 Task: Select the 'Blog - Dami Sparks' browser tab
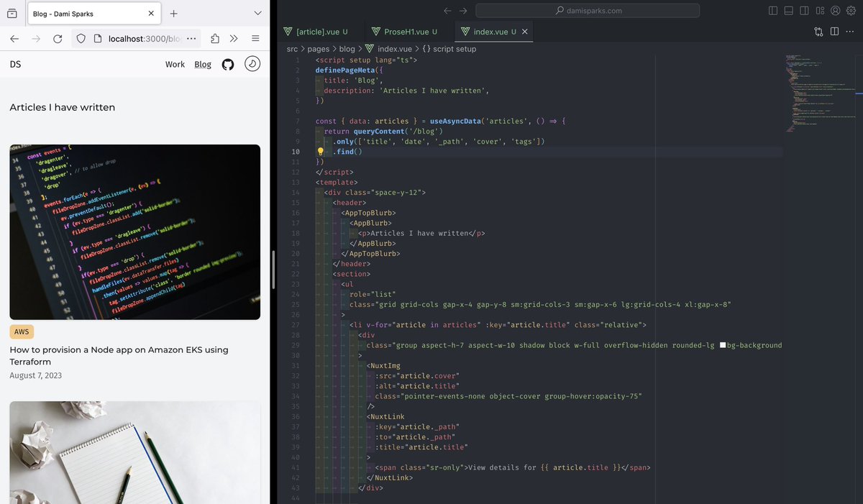coord(93,14)
